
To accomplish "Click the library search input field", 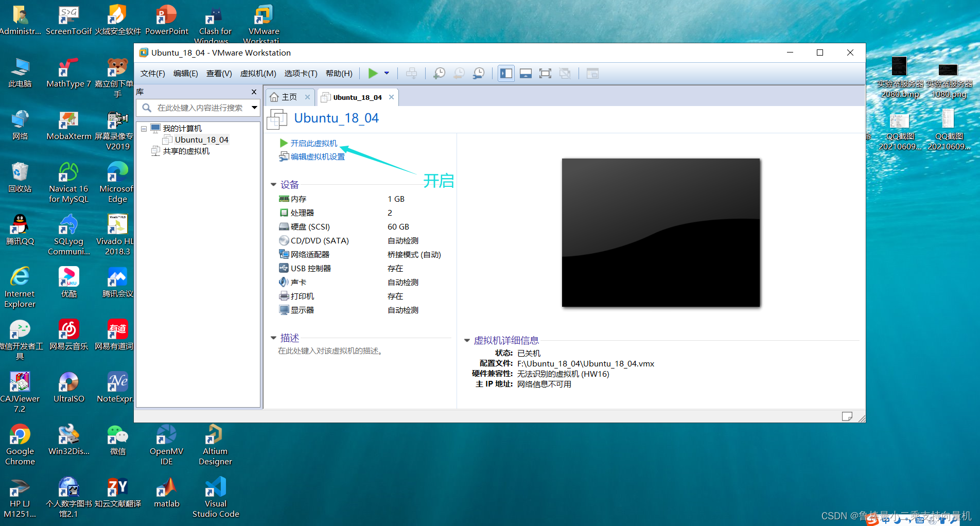I will click(x=200, y=108).
